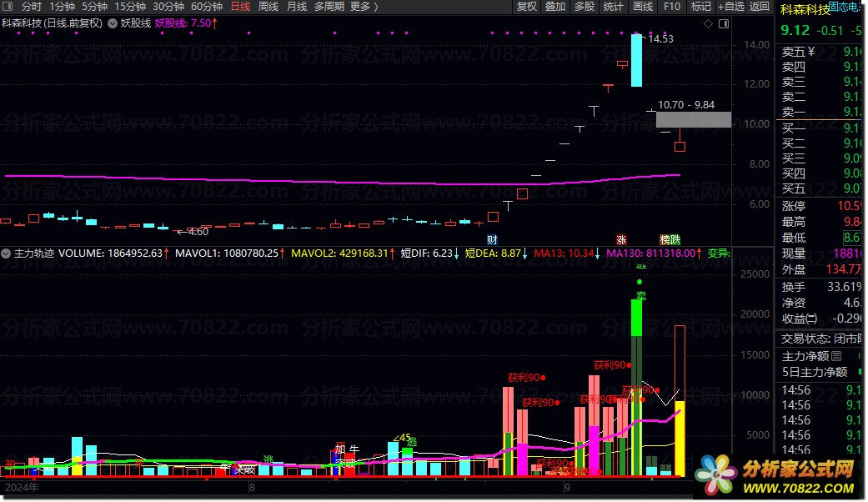Click the 涨 marker on the chart
The image size is (868, 502).
[x=622, y=239]
